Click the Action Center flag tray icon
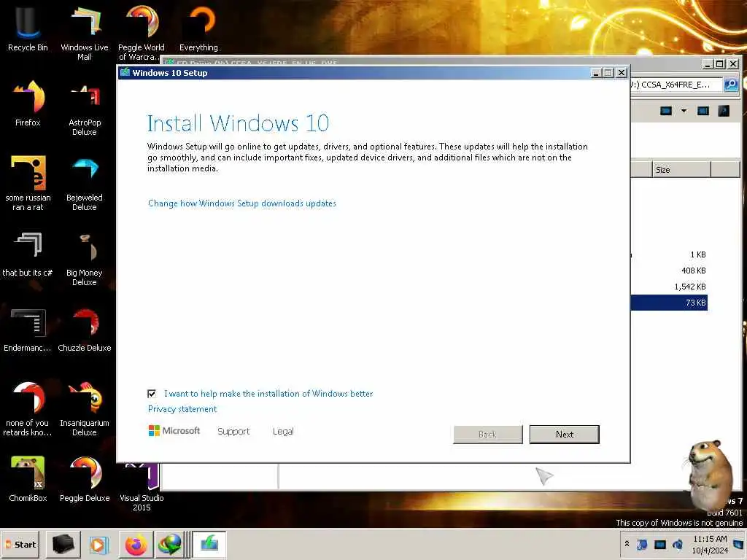 (642, 544)
